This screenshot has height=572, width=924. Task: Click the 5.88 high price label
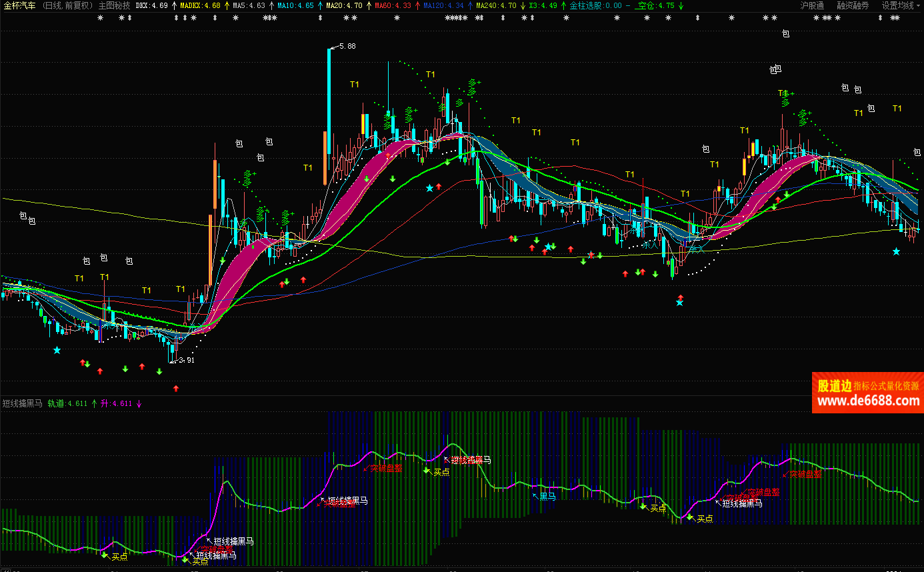[347, 46]
